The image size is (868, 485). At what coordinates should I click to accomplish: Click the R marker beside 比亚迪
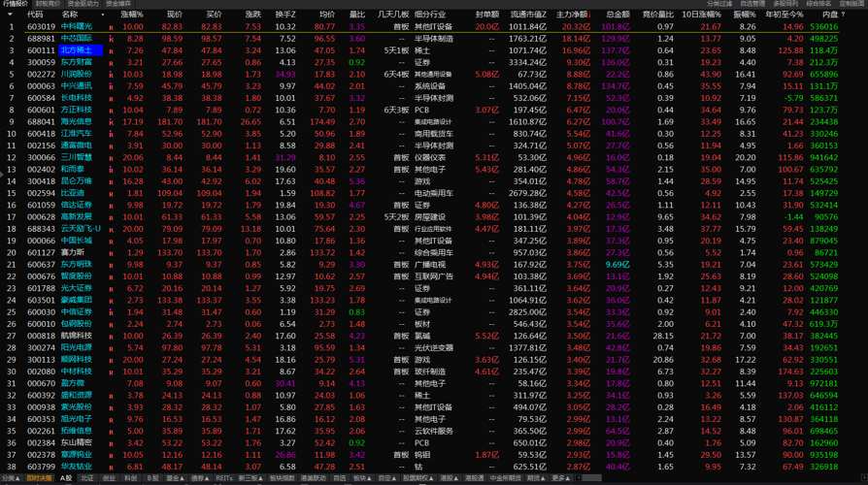pyautogui.click(x=112, y=194)
